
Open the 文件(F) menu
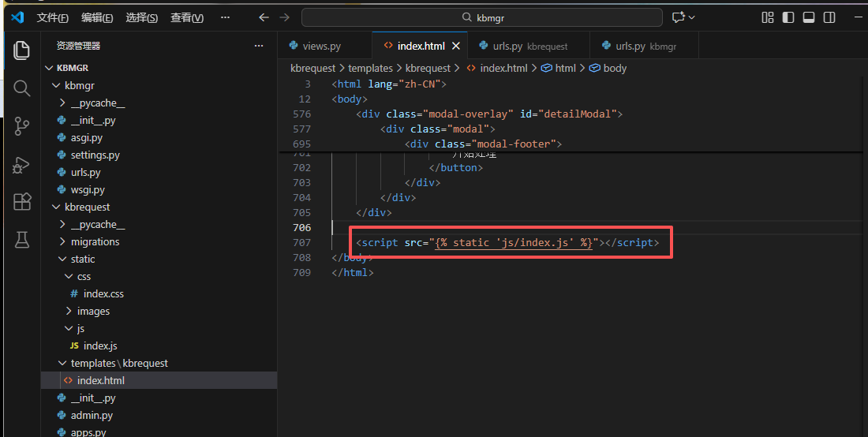[x=53, y=17]
